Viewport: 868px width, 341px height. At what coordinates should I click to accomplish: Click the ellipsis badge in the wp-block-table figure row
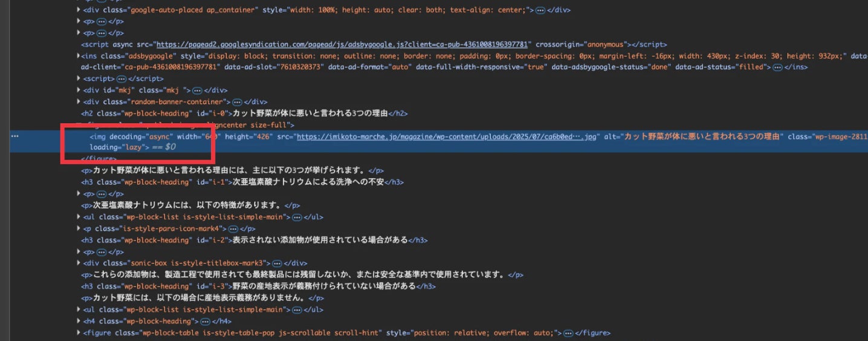click(x=568, y=333)
